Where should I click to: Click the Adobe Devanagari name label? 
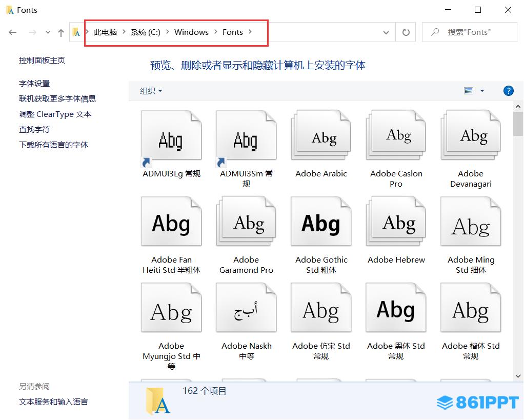(x=471, y=179)
